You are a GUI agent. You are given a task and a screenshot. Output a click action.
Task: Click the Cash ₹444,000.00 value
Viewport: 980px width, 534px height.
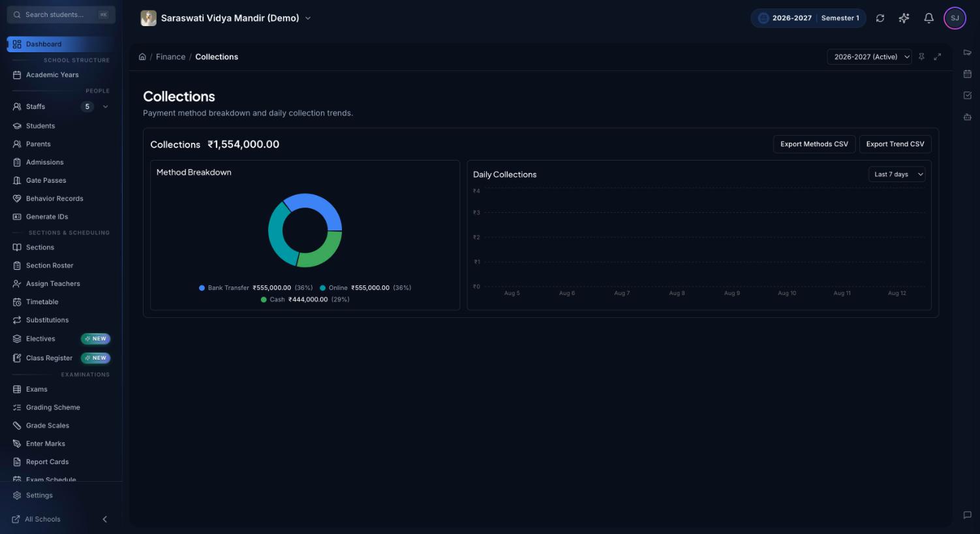pyautogui.click(x=308, y=300)
